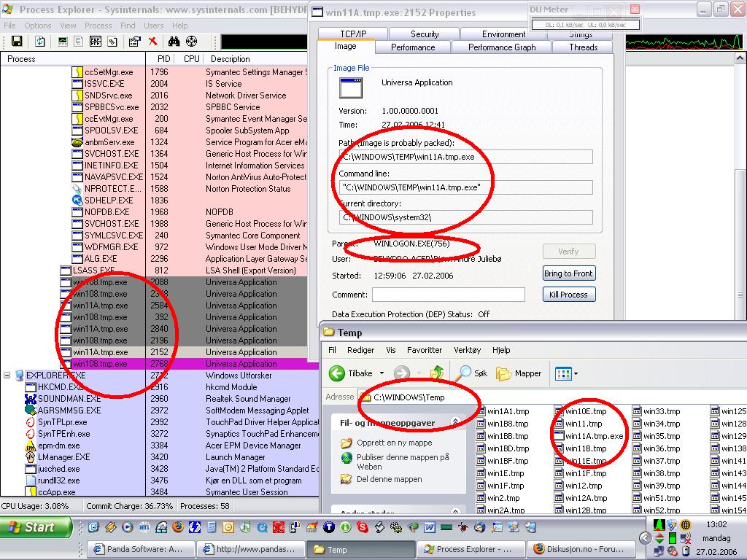The width and height of the screenshot is (747, 560).
Task: Click the Start button
Action: click(35, 527)
